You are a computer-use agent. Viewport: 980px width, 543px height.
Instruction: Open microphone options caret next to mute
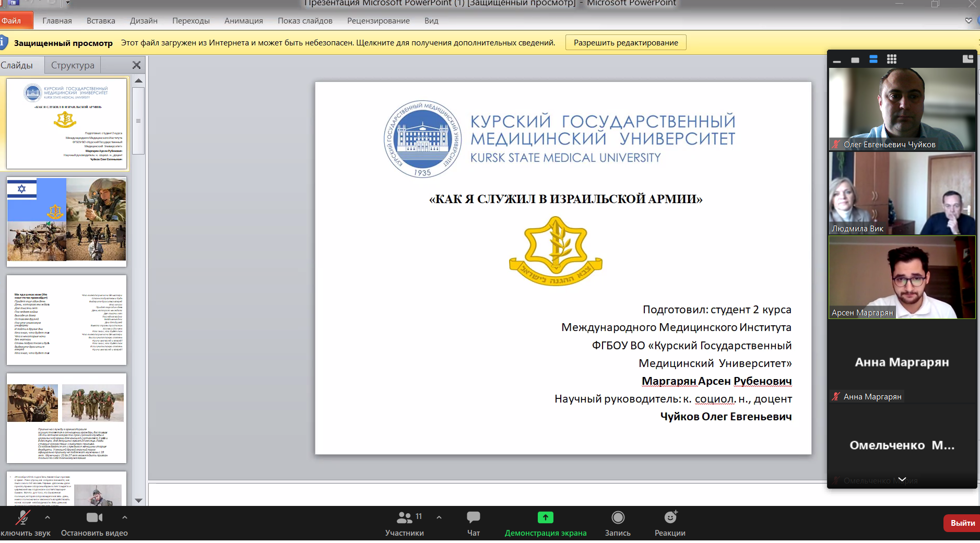[x=48, y=517]
